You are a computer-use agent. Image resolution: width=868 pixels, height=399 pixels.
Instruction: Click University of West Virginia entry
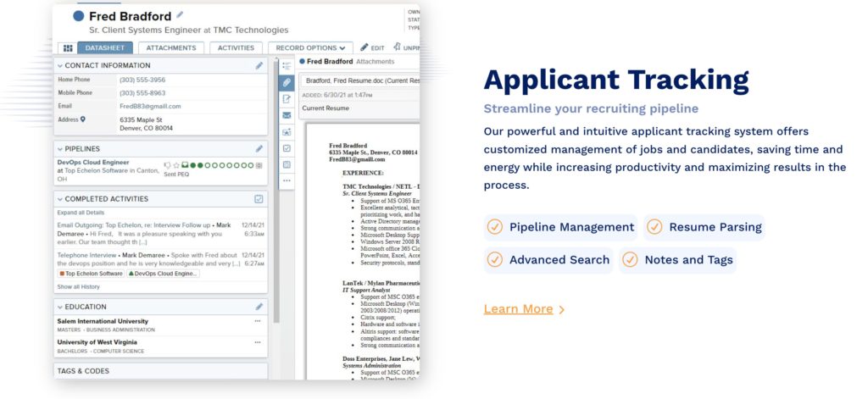coord(160,346)
